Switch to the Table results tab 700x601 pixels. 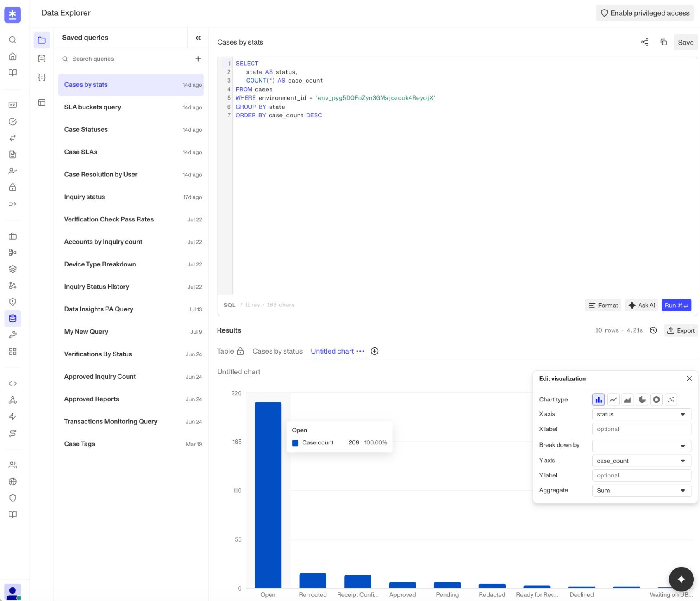tap(230, 351)
